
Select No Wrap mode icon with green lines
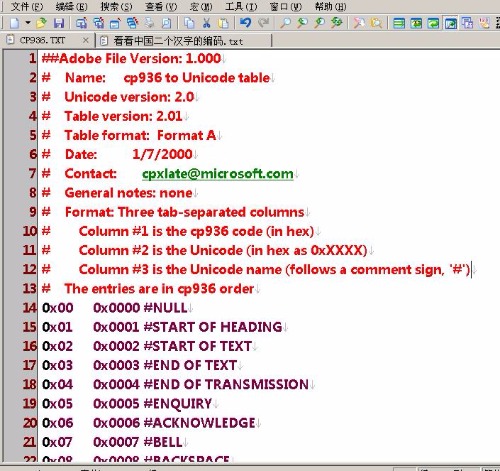399,23
